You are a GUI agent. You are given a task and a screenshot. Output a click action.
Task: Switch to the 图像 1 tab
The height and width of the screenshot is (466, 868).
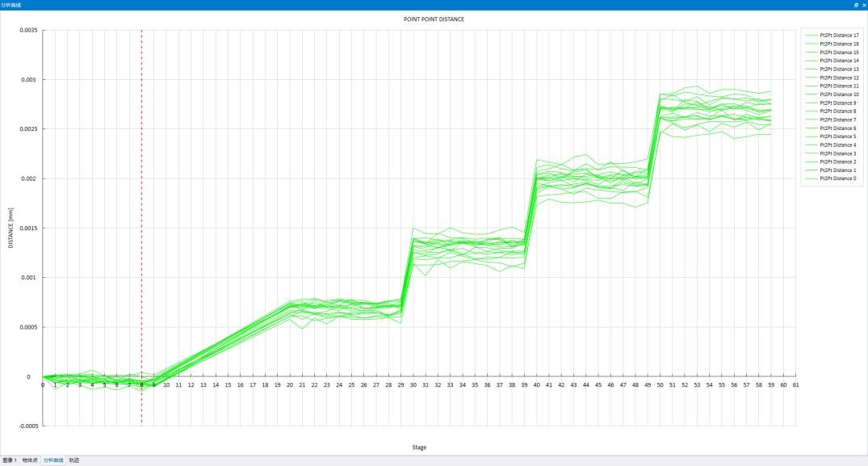click(x=9, y=460)
